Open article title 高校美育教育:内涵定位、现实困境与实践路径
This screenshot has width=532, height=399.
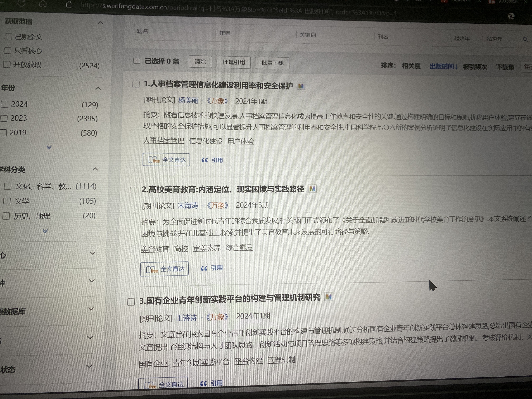pos(223,189)
